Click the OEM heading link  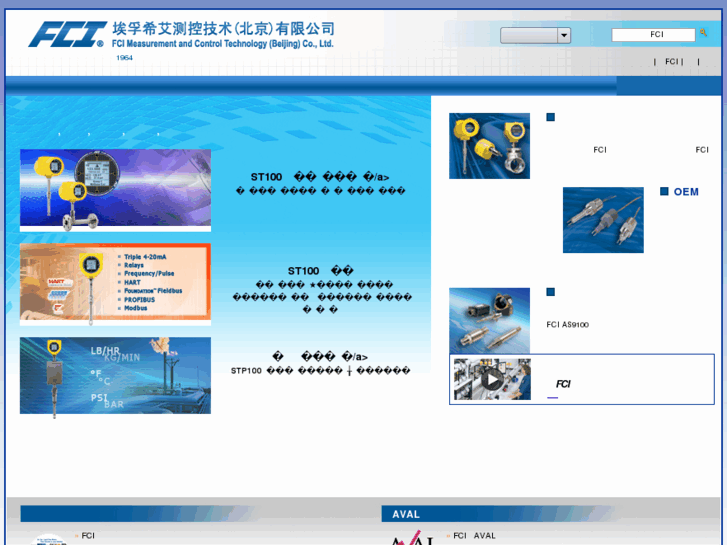tap(686, 192)
